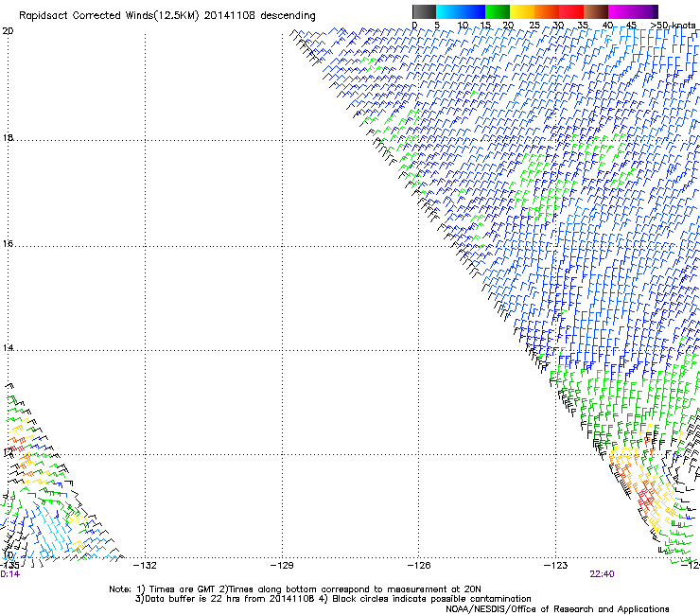Click the legend scale value '30'

point(558,25)
